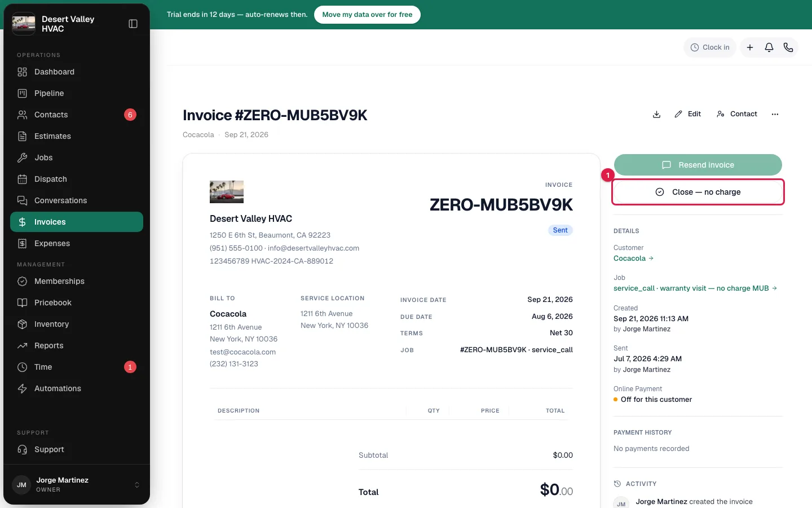Click the Activity history icon
The image size is (812, 508).
click(617, 484)
